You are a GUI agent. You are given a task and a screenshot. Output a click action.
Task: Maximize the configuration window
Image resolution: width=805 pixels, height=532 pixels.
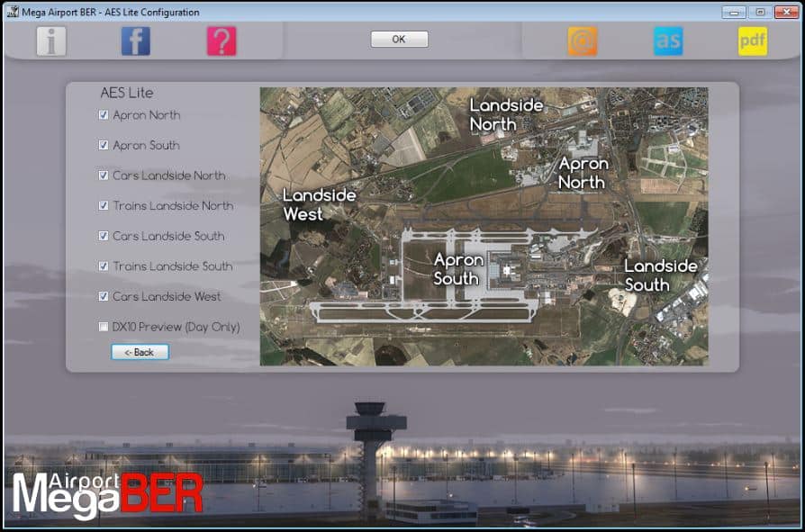760,12
